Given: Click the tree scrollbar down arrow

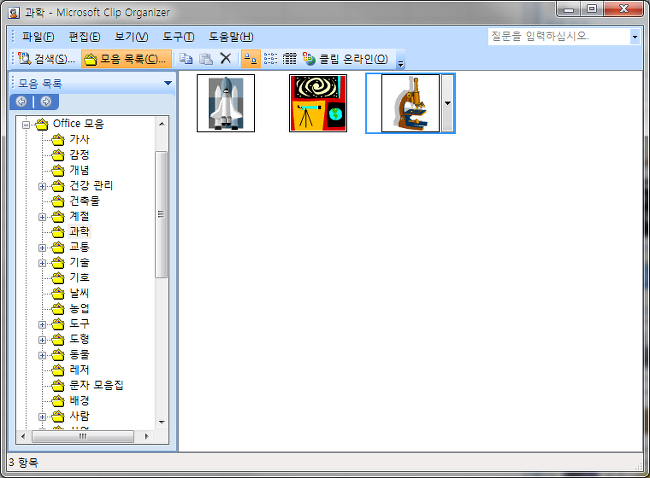Looking at the screenshot, I should pyautogui.click(x=162, y=422).
